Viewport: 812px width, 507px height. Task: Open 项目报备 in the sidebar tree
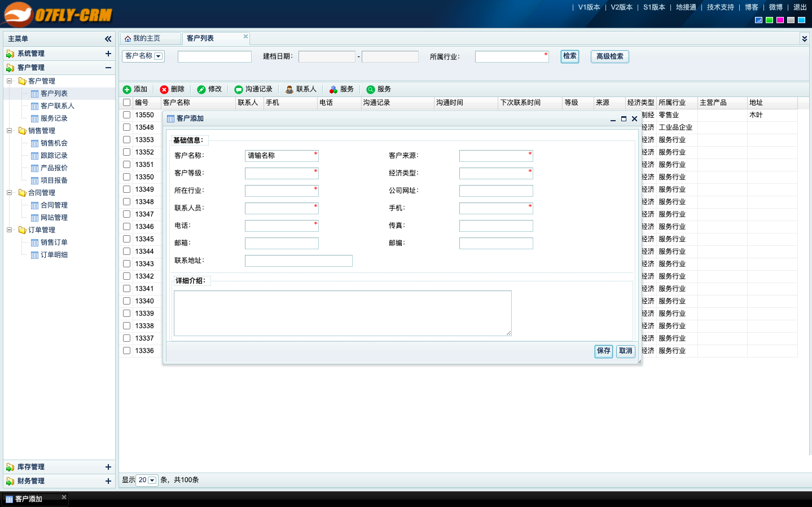[x=54, y=180]
